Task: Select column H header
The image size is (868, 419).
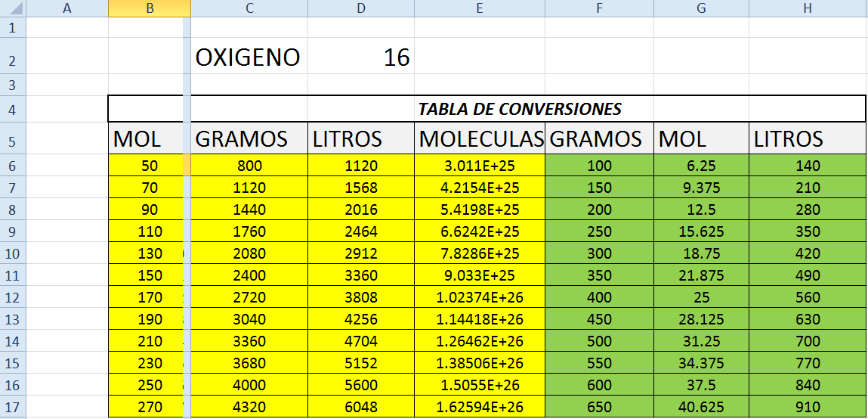Action: [808, 8]
